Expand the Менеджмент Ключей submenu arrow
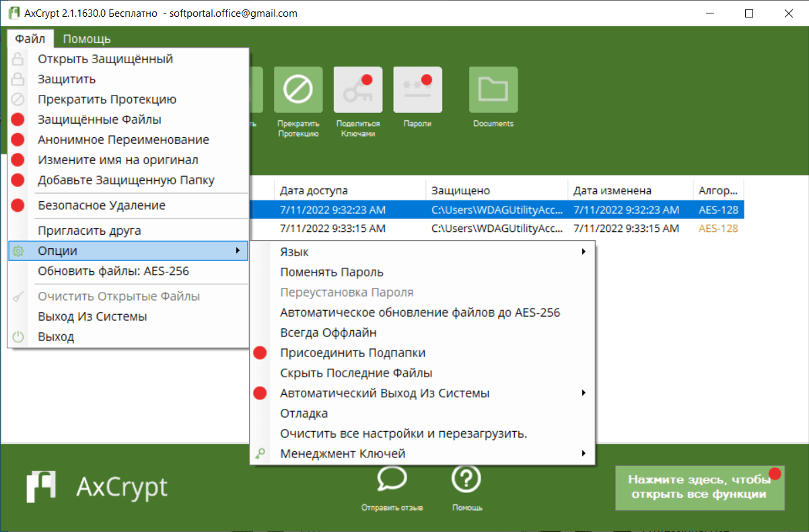The image size is (809, 532). pyautogui.click(x=584, y=453)
